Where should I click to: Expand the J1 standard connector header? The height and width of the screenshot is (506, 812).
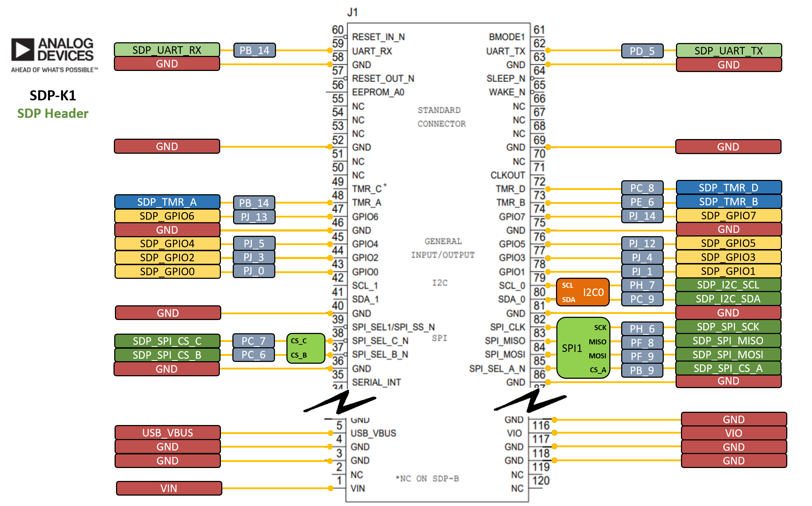tap(352, 12)
